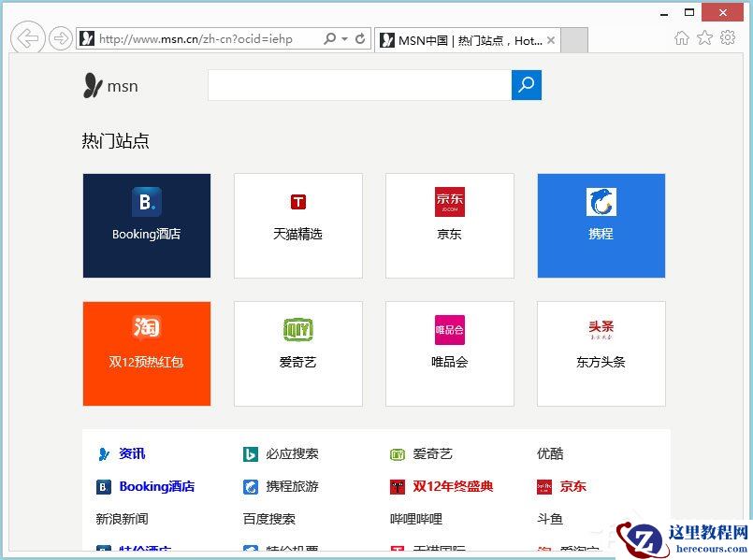
Task: Click the orange 淘 双12预热红包 tile
Action: point(146,353)
